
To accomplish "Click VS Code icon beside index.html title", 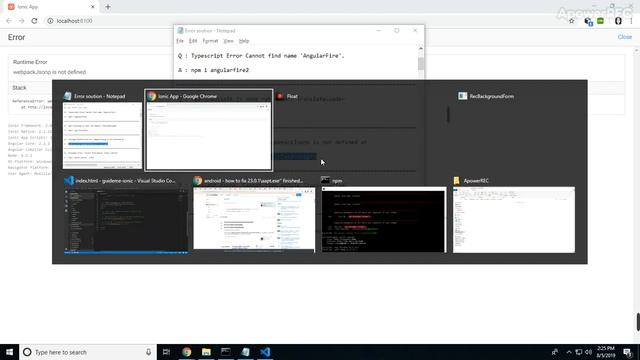I will coord(69,180).
